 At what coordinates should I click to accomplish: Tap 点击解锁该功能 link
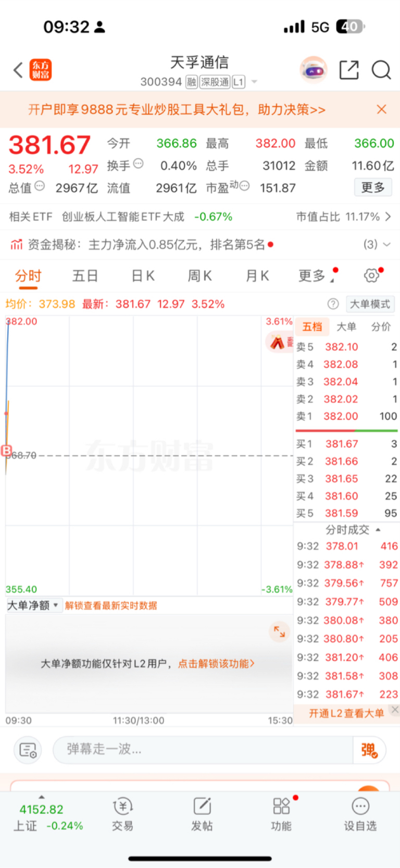tap(216, 664)
